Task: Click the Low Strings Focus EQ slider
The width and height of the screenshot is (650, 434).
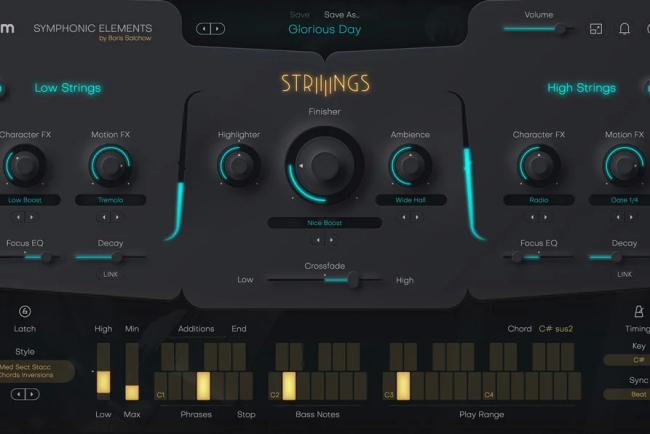Action: 29,257
